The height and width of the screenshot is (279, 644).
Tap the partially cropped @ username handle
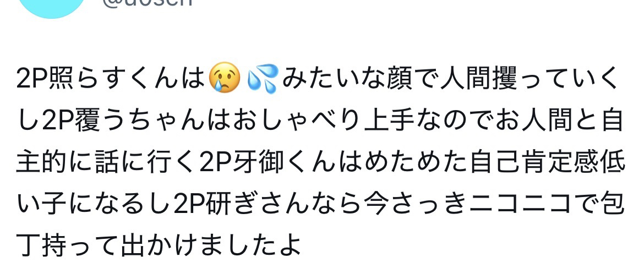click(x=147, y=2)
